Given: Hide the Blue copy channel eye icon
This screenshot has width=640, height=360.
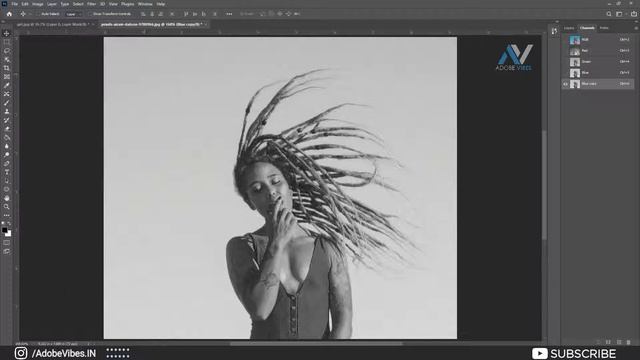Looking at the screenshot, I should 565,84.
